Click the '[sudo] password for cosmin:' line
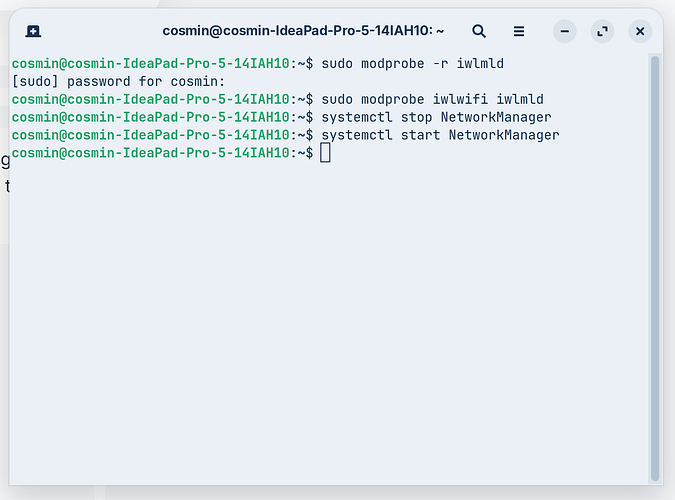 (118, 81)
